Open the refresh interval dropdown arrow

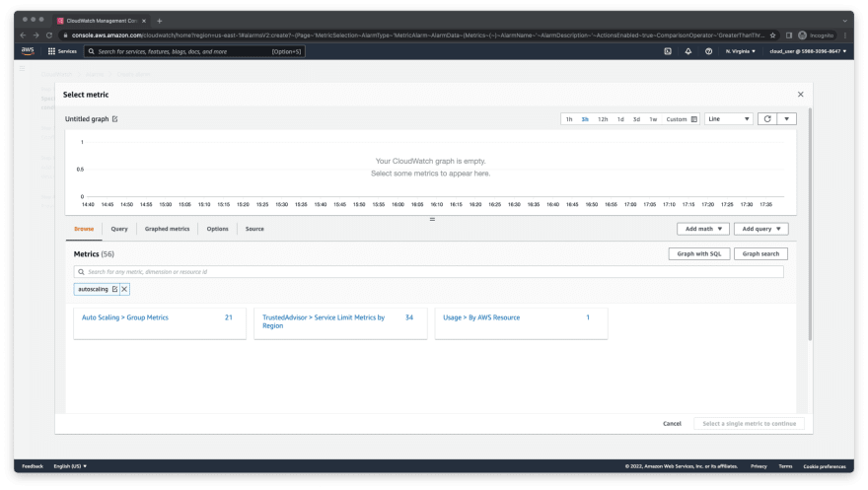(x=787, y=119)
